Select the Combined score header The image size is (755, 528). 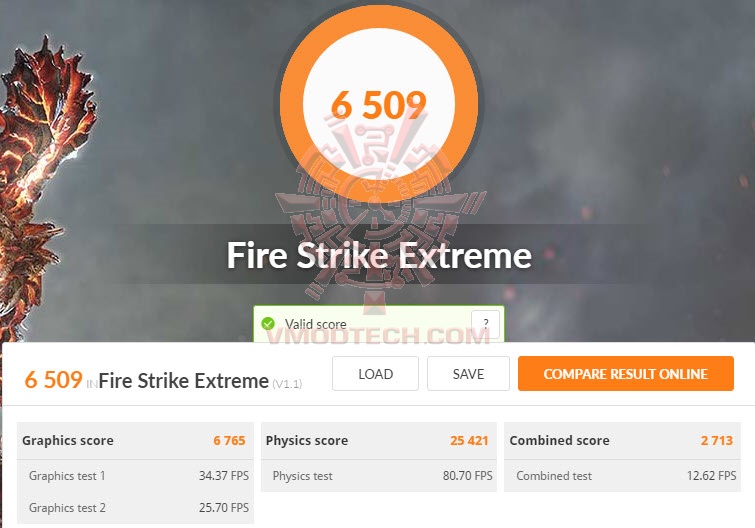tap(622, 440)
